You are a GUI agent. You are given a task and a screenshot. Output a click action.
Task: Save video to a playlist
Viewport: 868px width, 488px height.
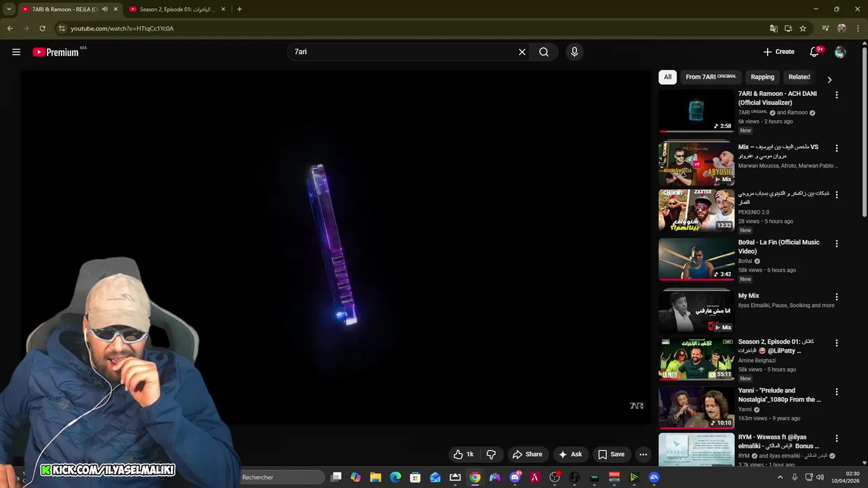pyautogui.click(x=611, y=455)
